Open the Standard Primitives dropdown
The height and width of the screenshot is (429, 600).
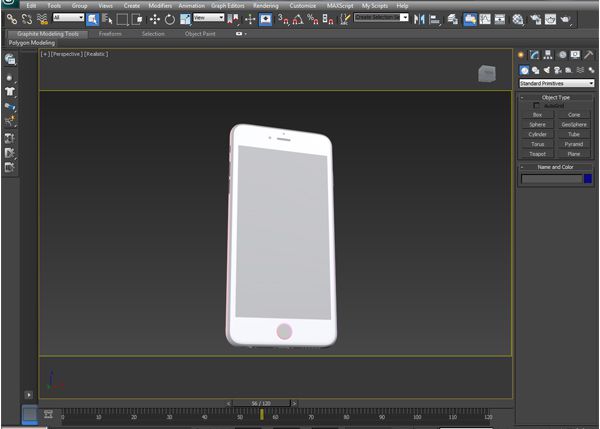coord(555,83)
